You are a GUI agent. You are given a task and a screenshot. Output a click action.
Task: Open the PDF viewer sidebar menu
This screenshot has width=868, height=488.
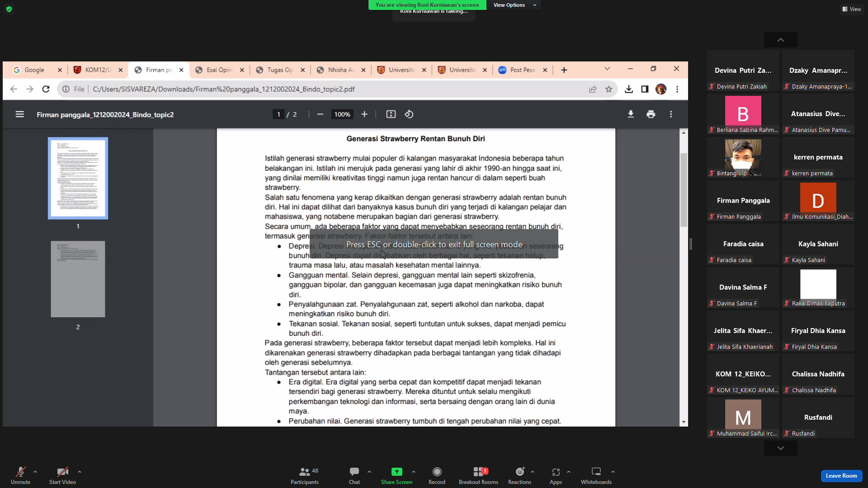click(x=19, y=114)
